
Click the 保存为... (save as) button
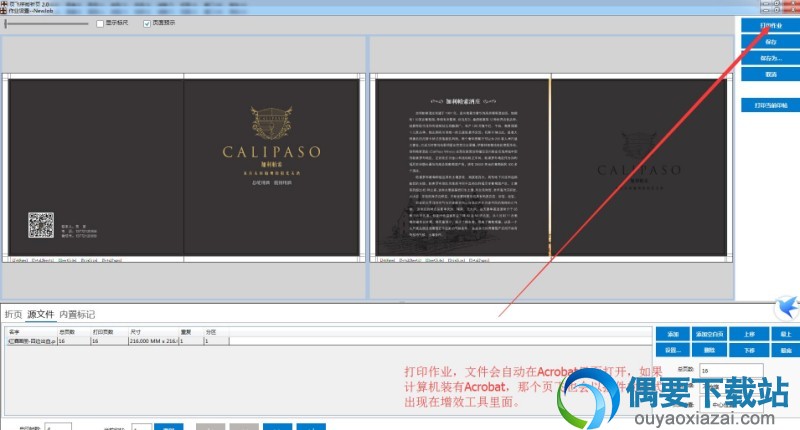pos(770,58)
